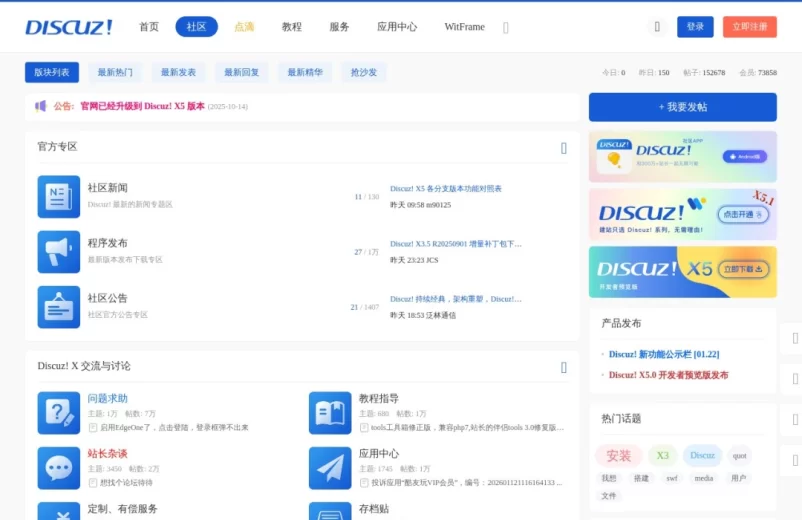Open the 教程指导 forum title
802x520 pixels.
(x=378, y=398)
